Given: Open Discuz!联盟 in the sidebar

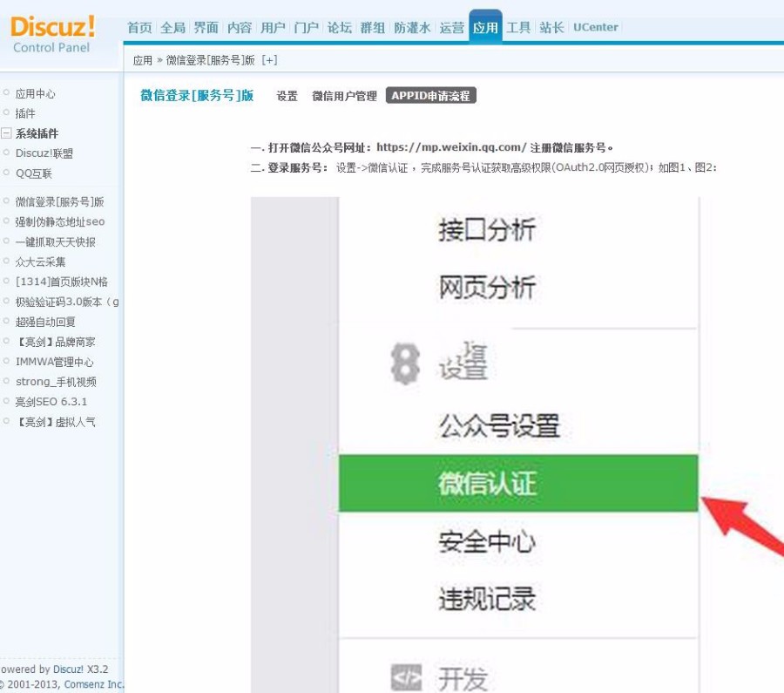Looking at the screenshot, I should click(x=44, y=153).
